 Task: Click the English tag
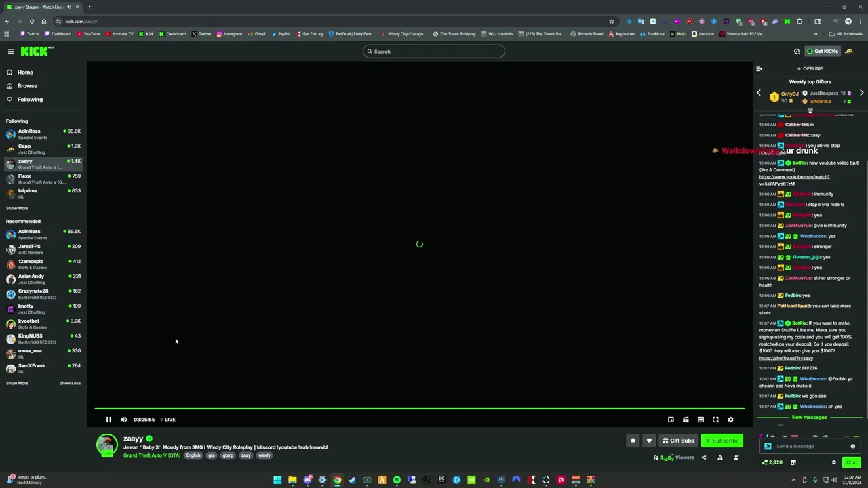pyautogui.click(x=193, y=455)
